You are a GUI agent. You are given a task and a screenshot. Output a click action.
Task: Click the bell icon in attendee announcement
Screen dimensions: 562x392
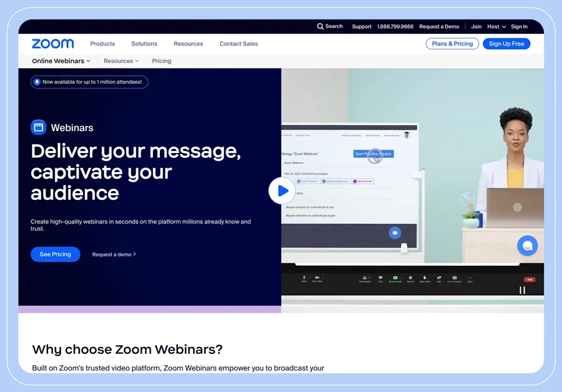coord(37,82)
